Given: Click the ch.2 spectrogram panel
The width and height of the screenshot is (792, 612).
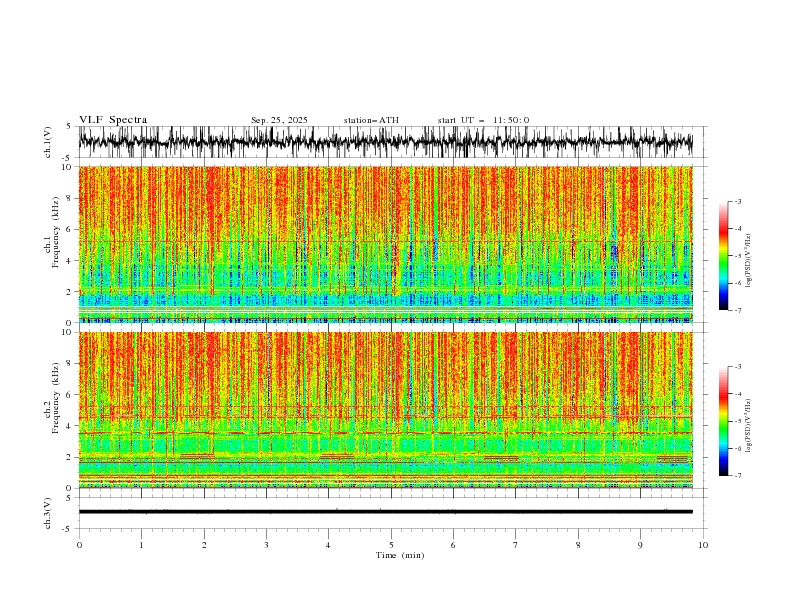Looking at the screenshot, I should [386, 410].
